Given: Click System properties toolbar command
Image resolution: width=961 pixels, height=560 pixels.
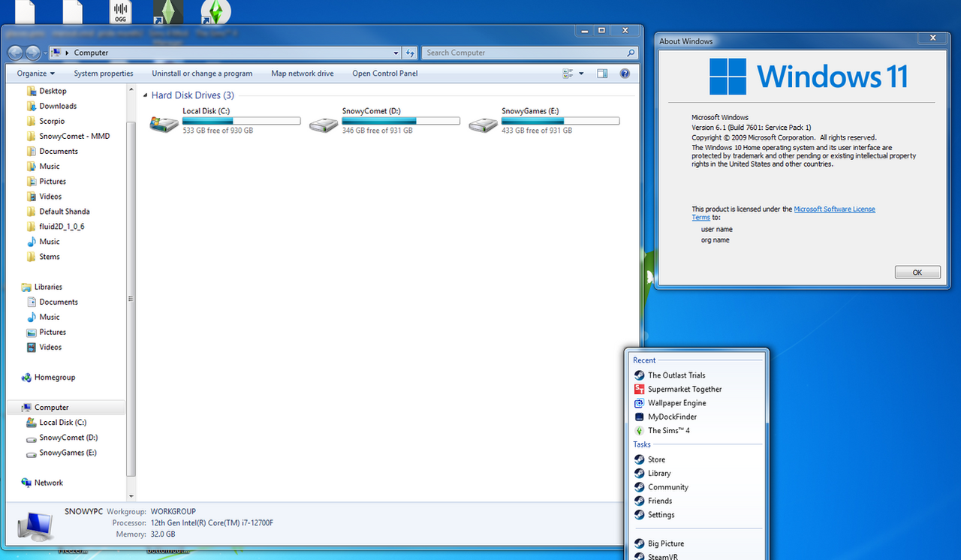Looking at the screenshot, I should point(104,74).
